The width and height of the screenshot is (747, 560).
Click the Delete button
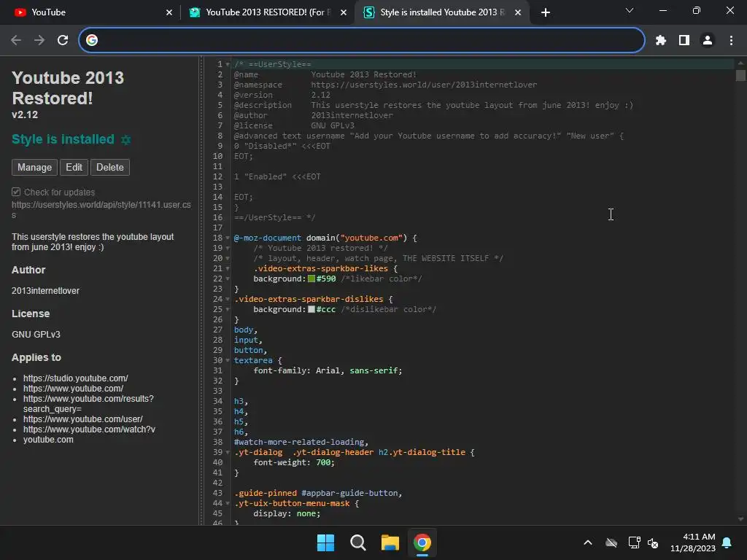click(110, 167)
